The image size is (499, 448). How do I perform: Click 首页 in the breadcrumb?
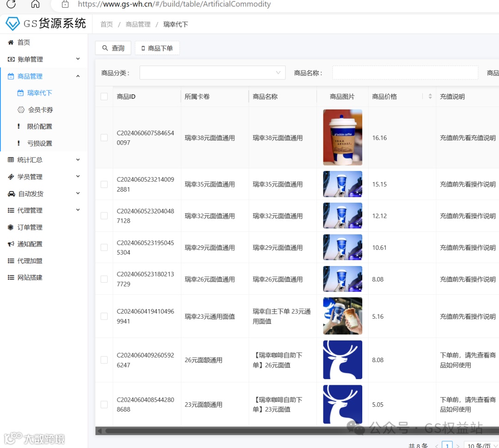pyautogui.click(x=107, y=24)
